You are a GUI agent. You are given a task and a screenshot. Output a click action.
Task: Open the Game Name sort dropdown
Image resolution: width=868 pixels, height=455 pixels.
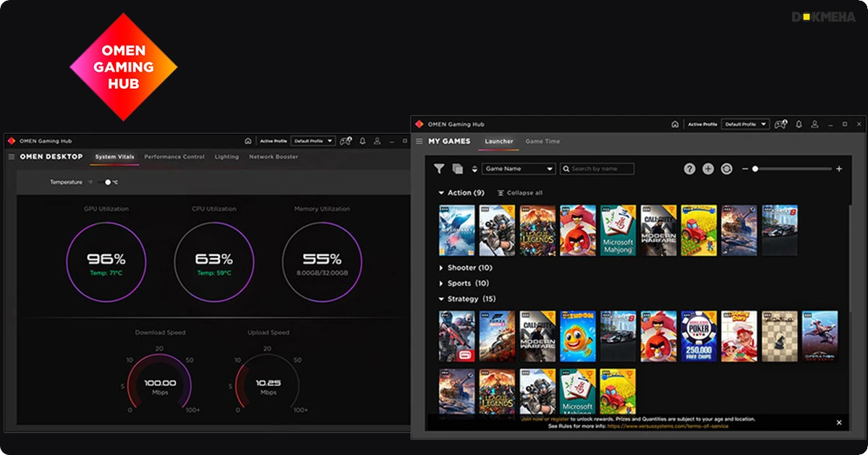(519, 169)
